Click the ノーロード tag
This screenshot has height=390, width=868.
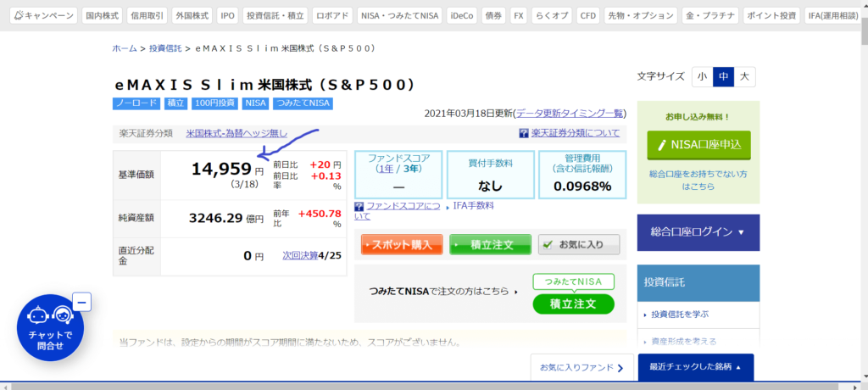click(x=136, y=103)
